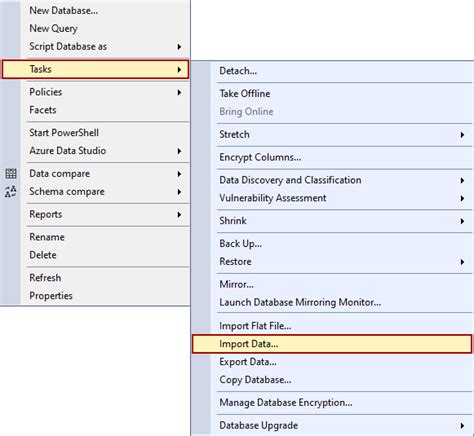Expand Restore submenu arrow

[462, 262]
